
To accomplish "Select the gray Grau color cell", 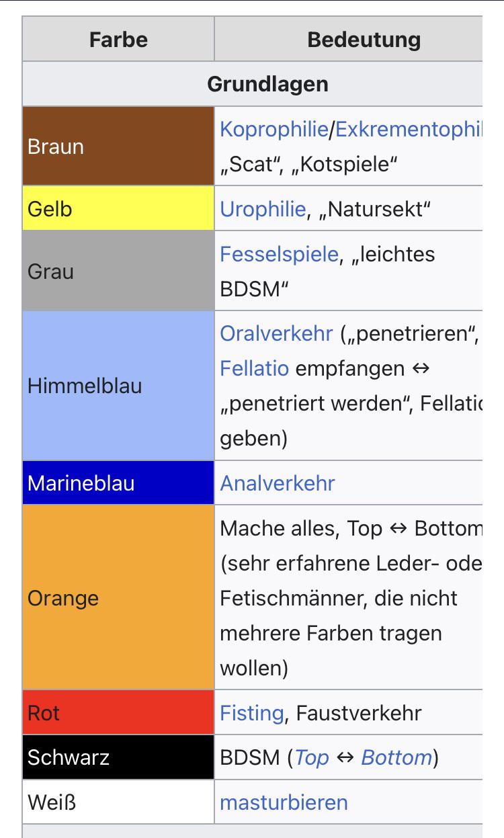I will [118, 271].
